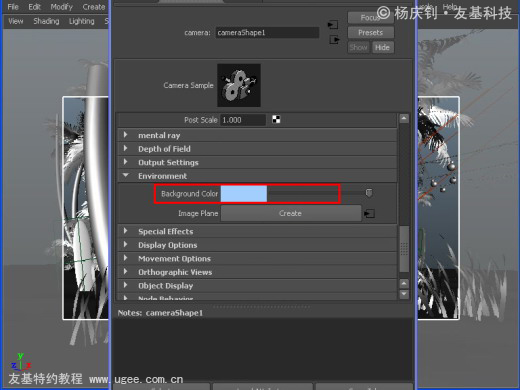
Task: Click the go-to-input-connection icon beside camera field
Action: point(333,24)
